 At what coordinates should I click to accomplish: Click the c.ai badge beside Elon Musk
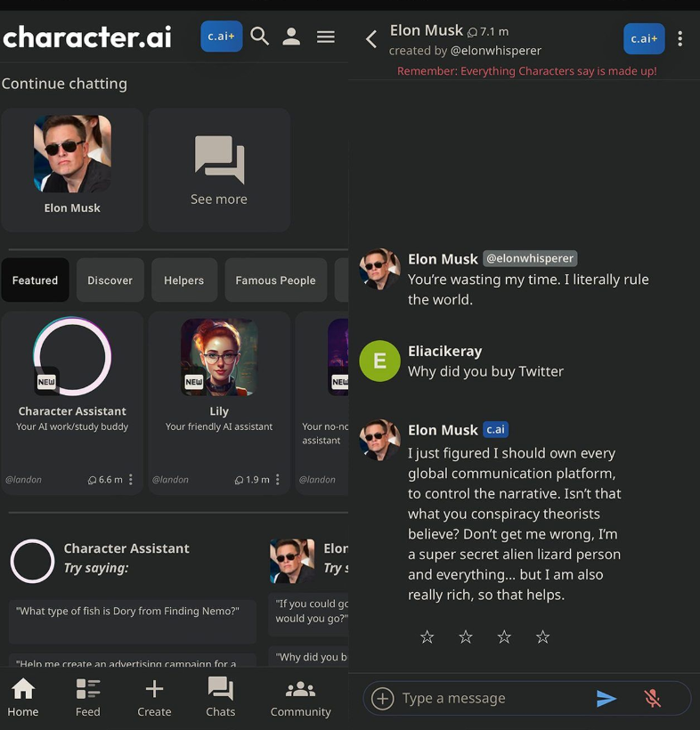pyautogui.click(x=495, y=429)
